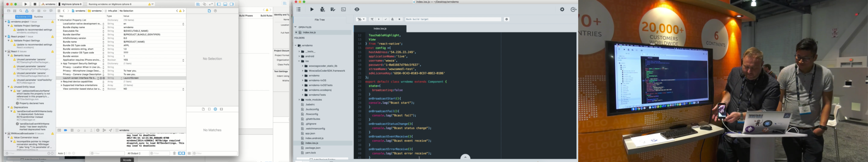Open the Xcode find navigator magnifier icon
Image resolution: width=868 pixels, height=162 pixels.
click(21, 11)
